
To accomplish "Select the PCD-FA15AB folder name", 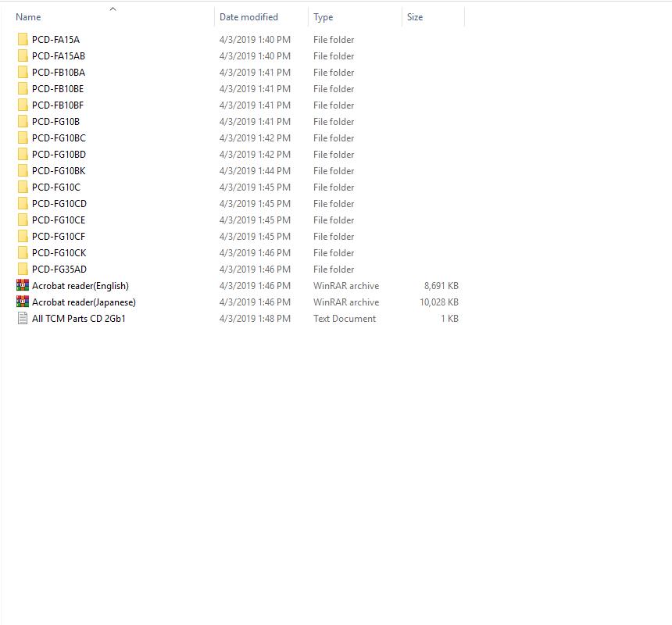I will 59,56.
